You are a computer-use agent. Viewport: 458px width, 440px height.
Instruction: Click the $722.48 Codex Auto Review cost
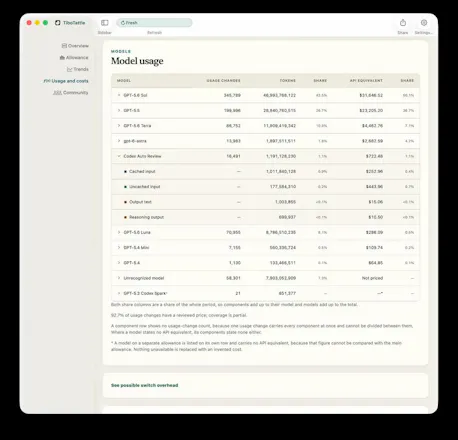point(374,156)
